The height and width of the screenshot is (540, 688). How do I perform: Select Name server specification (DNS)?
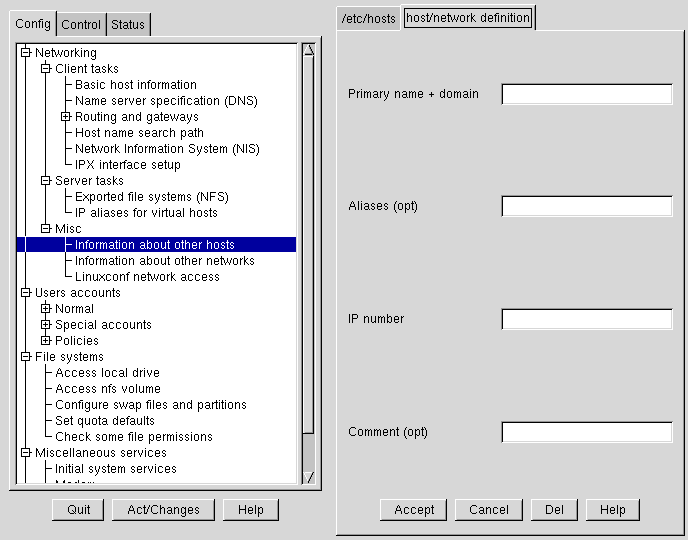(x=166, y=101)
